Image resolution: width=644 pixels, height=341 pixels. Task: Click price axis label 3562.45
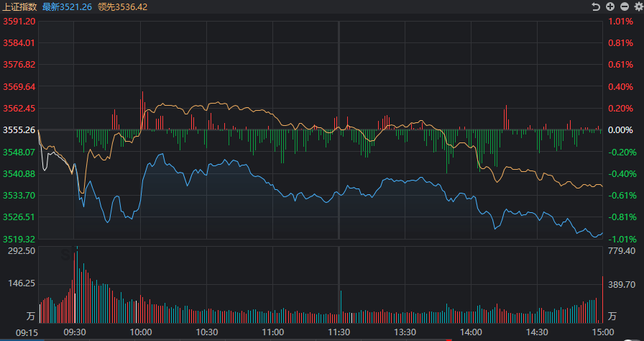coord(19,109)
